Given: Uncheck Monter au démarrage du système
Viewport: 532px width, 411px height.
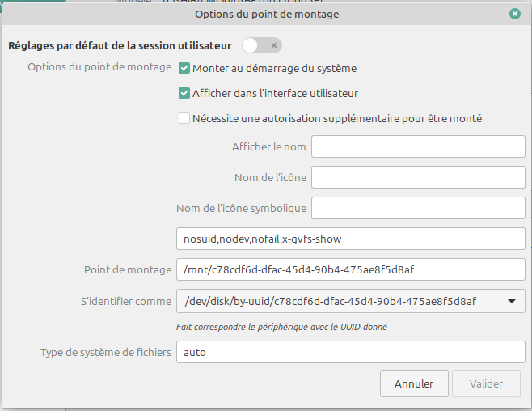Looking at the screenshot, I should pos(184,69).
